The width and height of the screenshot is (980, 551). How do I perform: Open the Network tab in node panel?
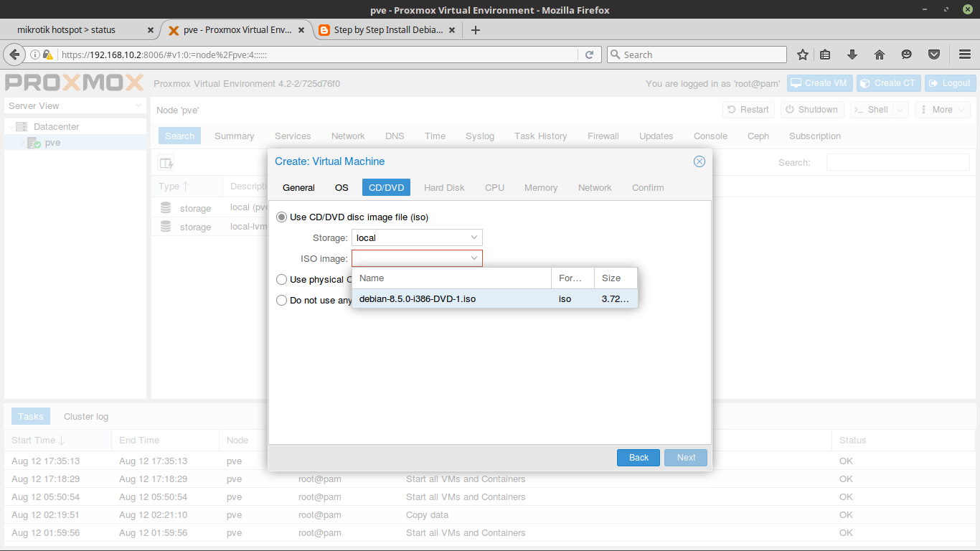tap(348, 136)
